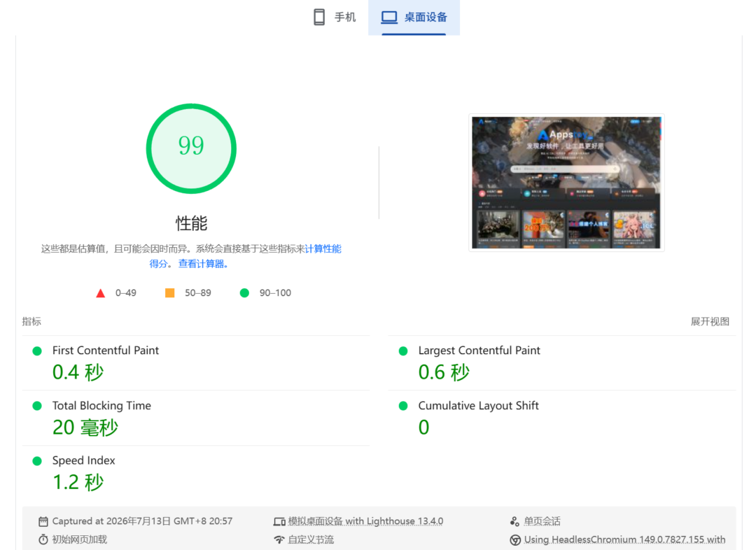Click the Speed Index metric label
This screenshot has width=756, height=550.
pos(84,461)
